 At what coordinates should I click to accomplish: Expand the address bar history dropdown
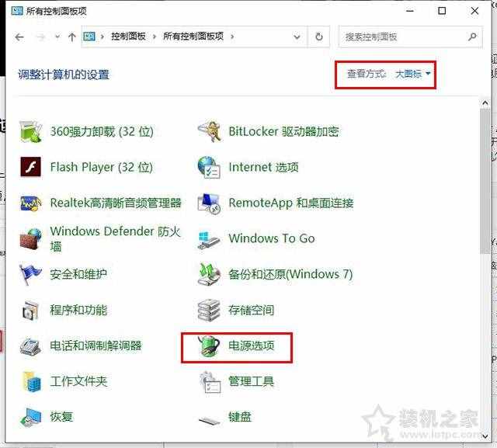coord(297,36)
